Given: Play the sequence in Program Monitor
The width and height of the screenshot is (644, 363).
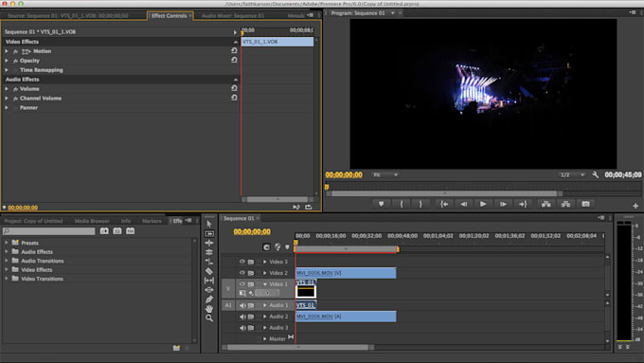Looking at the screenshot, I should point(483,204).
